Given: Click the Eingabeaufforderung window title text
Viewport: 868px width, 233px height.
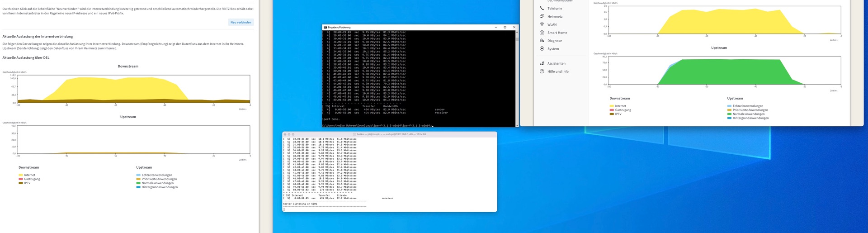Looking at the screenshot, I should [x=339, y=27].
